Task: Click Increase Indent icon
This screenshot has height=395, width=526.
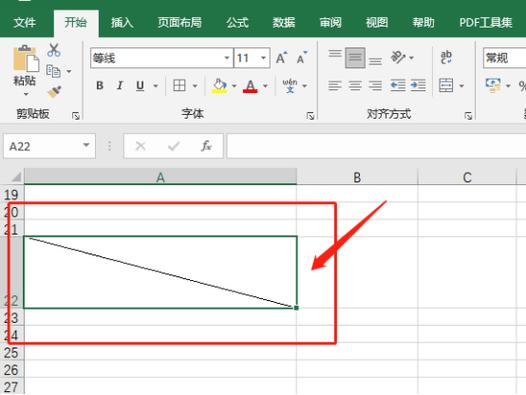Action: click(x=418, y=85)
